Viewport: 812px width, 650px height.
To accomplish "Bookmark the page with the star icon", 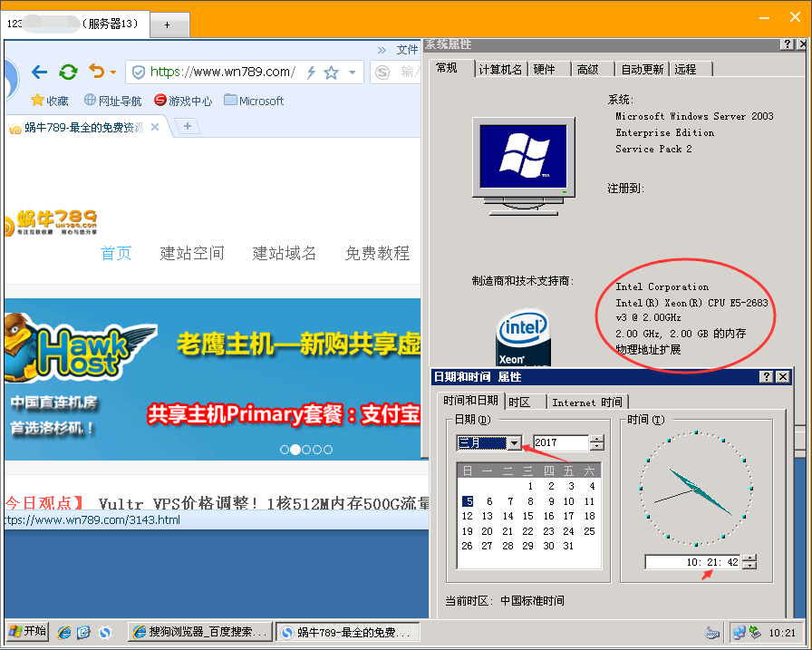I will 331,73.
